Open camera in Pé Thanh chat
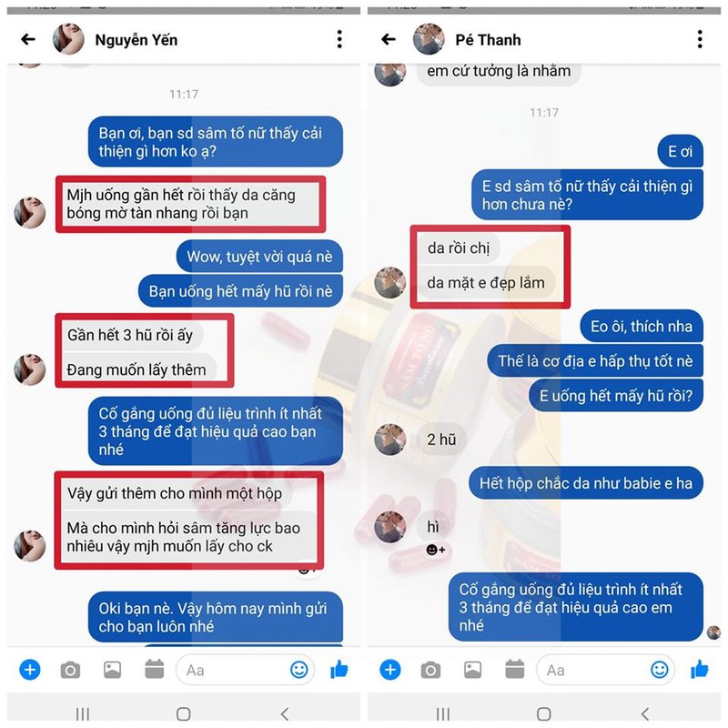The height and width of the screenshot is (728, 728). click(x=430, y=670)
